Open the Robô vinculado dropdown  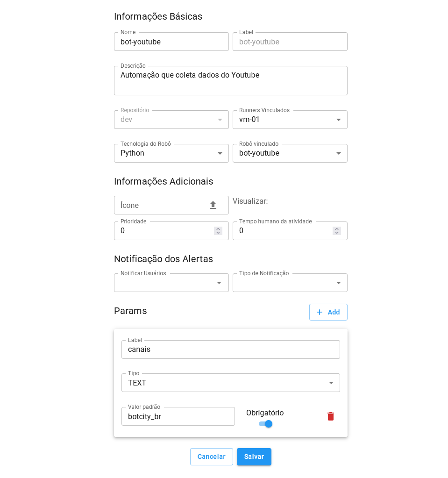click(x=338, y=153)
